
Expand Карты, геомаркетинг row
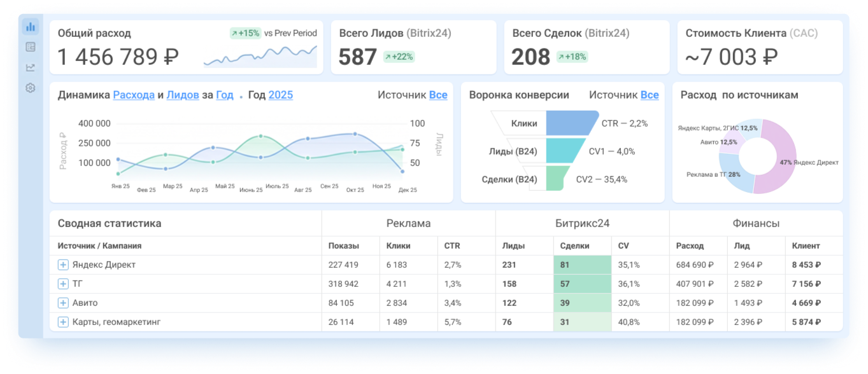tap(63, 322)
